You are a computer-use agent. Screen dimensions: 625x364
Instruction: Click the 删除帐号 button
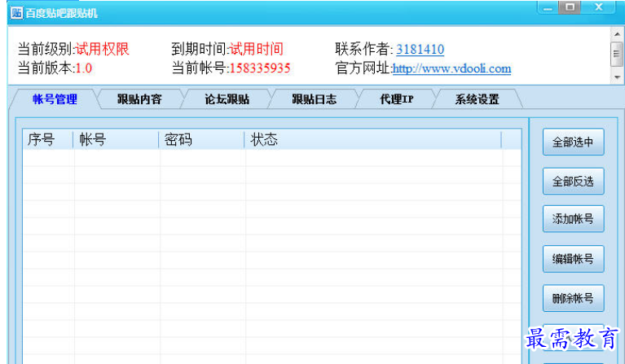[573, 298]
